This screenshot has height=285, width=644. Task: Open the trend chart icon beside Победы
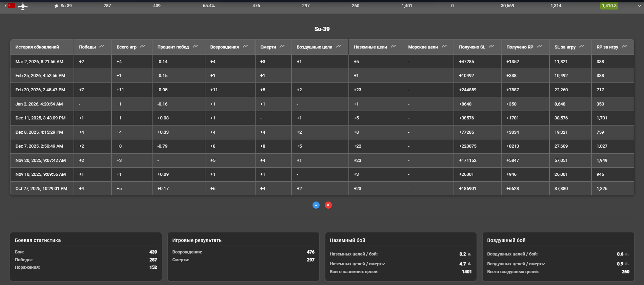(x=102, y=46)
